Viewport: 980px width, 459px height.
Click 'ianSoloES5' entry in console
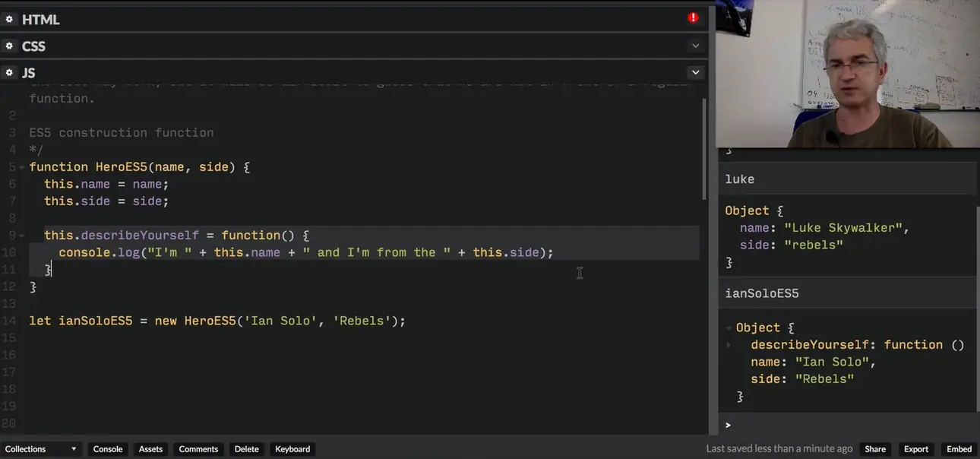762,293
